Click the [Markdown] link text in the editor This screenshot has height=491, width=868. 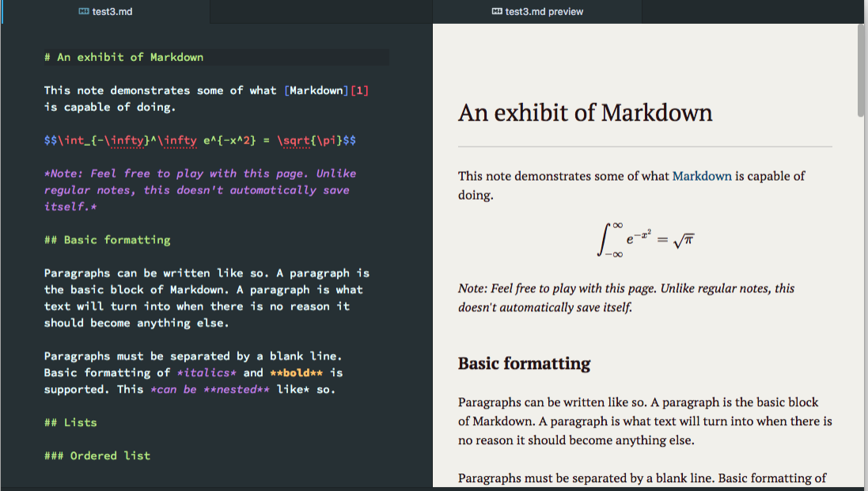click(x=316, y=90)
